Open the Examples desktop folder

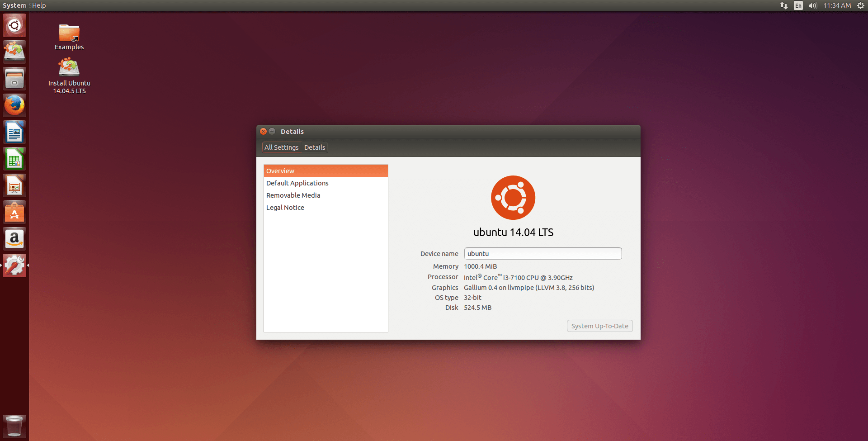(x=69, y=37)
